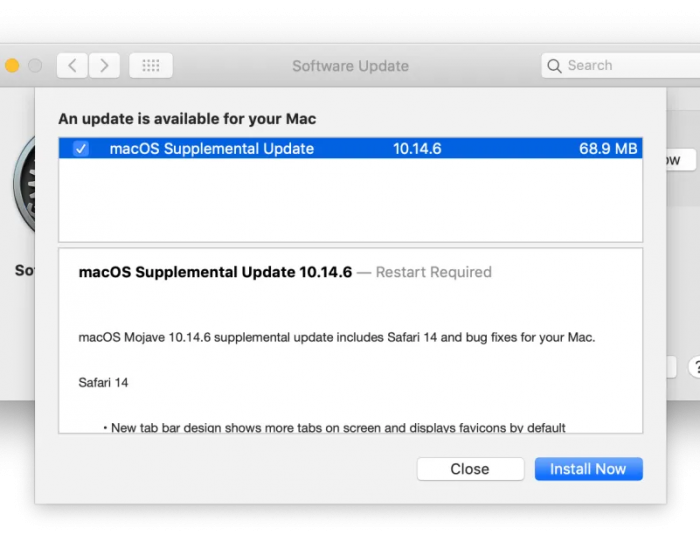The width and height of the screenshot is (700, 535).
Task: Start the update with Install Now
Action: pos(588,469)
